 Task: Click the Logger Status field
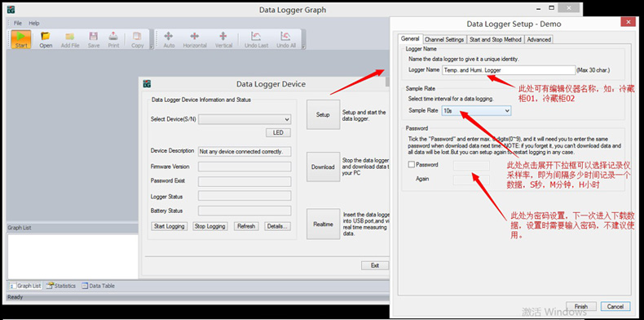(x=245, y=196)
